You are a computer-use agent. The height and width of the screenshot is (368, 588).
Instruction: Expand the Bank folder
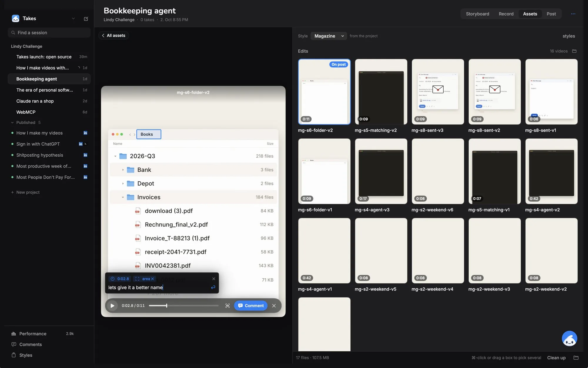(123, 170)
